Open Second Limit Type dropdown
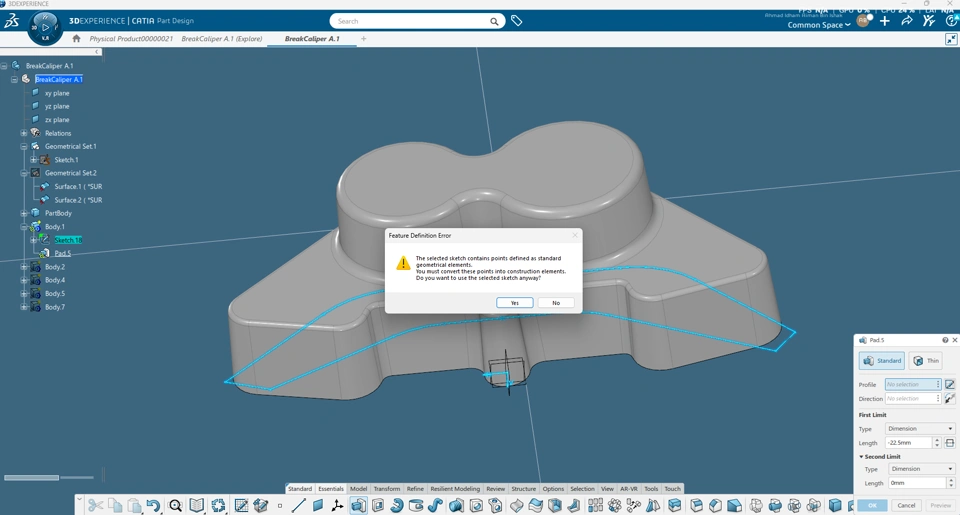Image resolution: width=960 pixels, height=515 pixels. pyautogui.click(x=920, y=468)
